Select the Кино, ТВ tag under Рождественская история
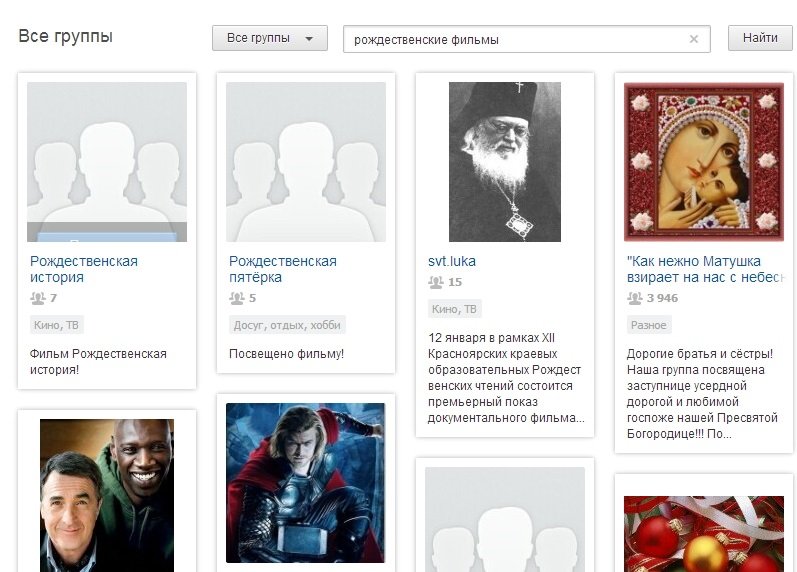797x572 pixels. pos(56,325)
